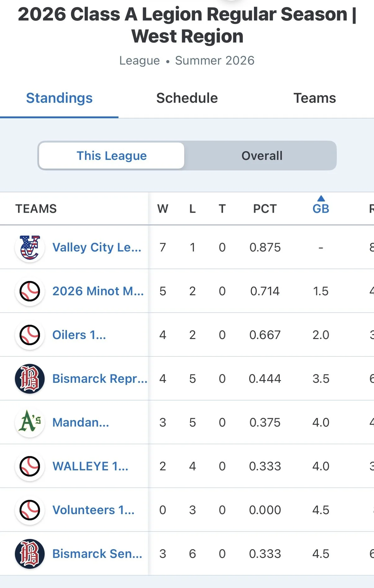Switch standings to This League

(112, 156)
